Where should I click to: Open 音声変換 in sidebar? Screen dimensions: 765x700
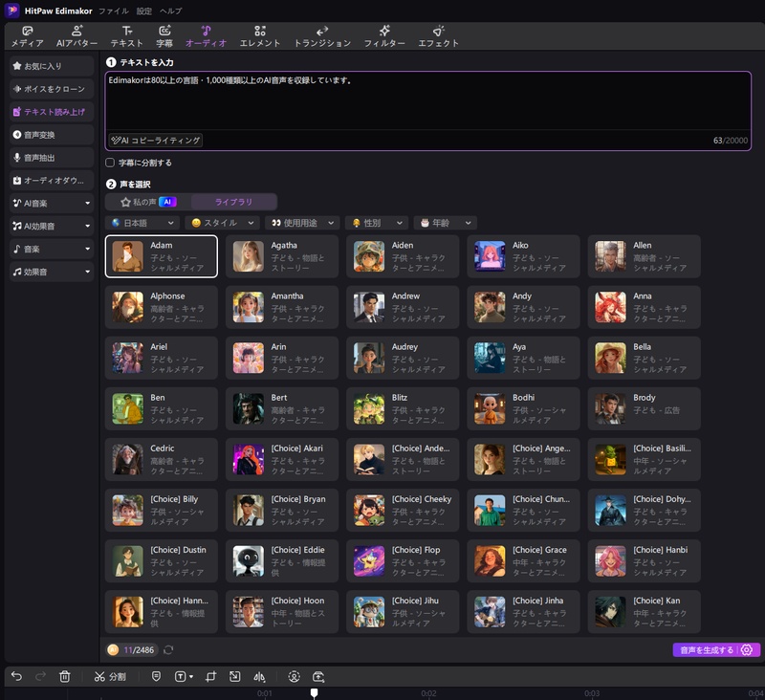point(52,135)
